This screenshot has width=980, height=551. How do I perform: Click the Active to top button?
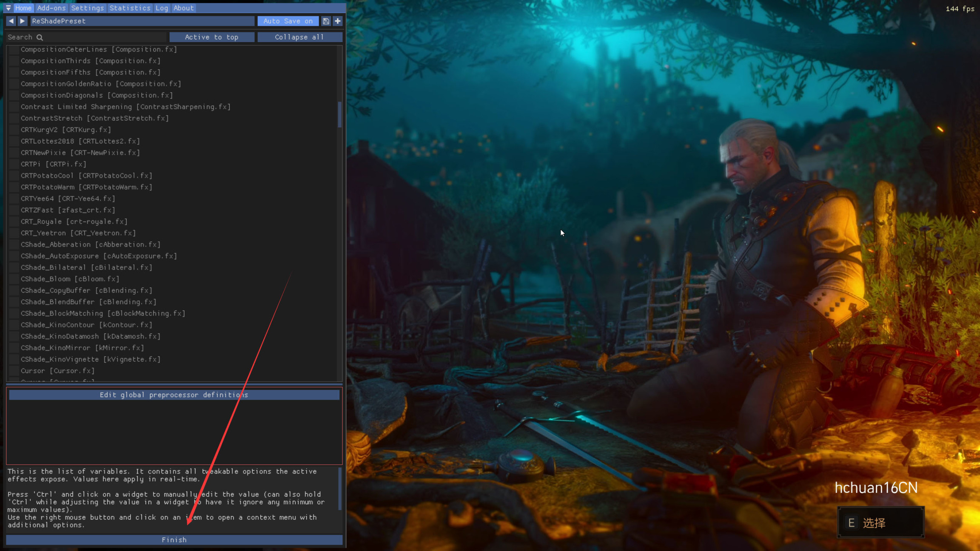pos(211,37)
